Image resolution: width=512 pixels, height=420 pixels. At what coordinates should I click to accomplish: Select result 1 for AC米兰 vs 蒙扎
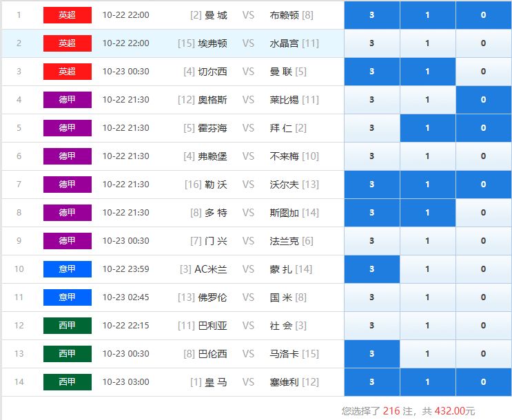428,269
